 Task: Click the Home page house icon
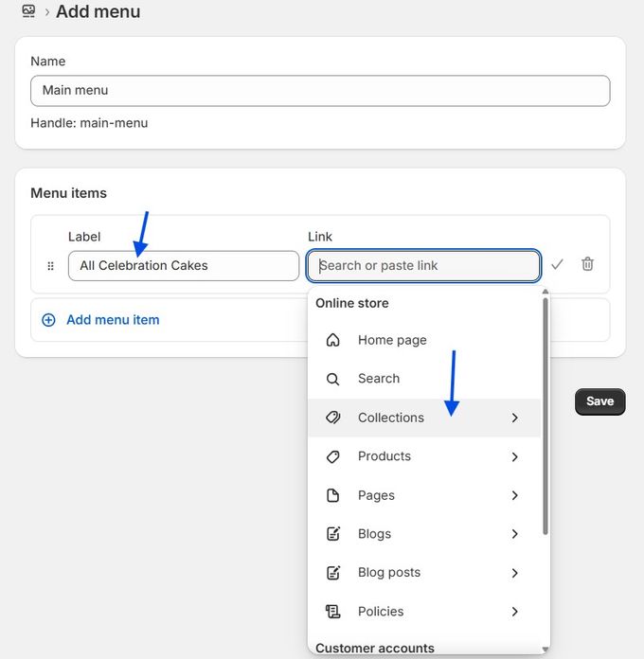[x=333, y=340]
